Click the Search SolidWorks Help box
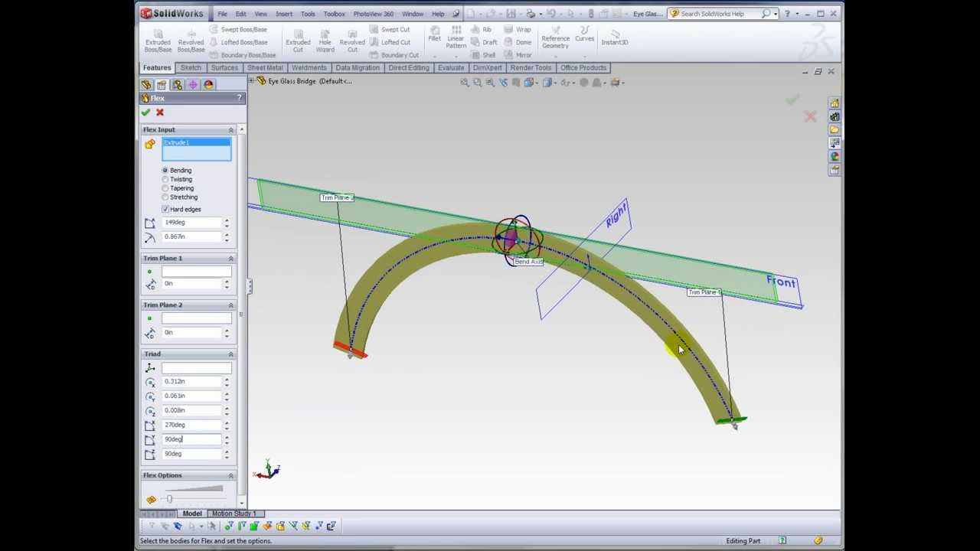 [x=720, y=14]
